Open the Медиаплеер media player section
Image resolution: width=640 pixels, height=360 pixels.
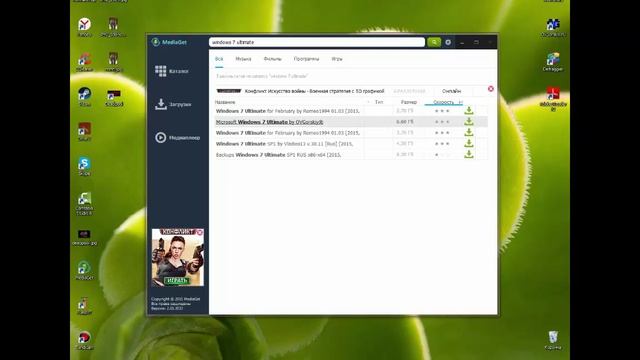point(178,138)
